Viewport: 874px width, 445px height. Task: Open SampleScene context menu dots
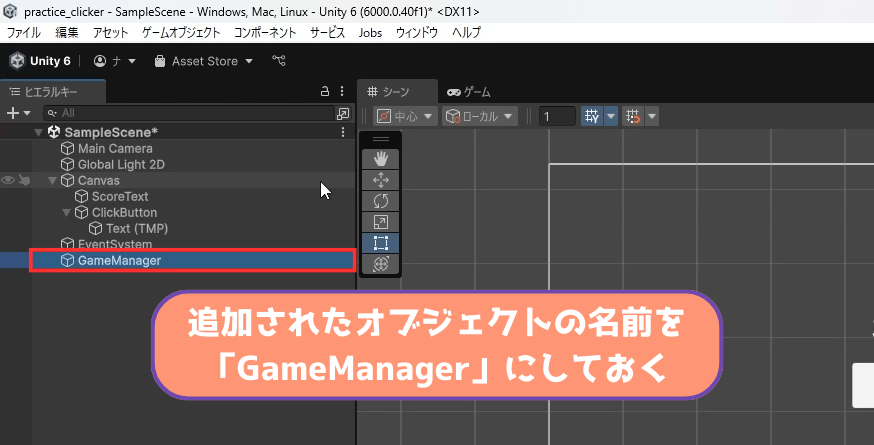[343, 132]
